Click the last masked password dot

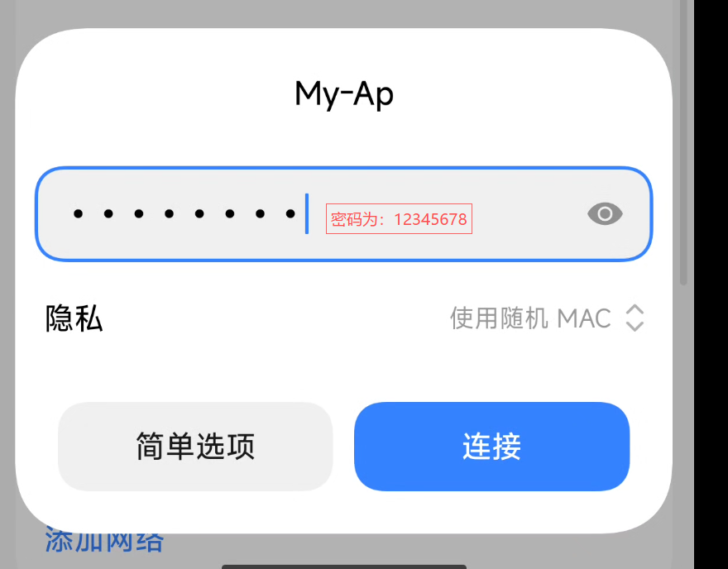290,214
